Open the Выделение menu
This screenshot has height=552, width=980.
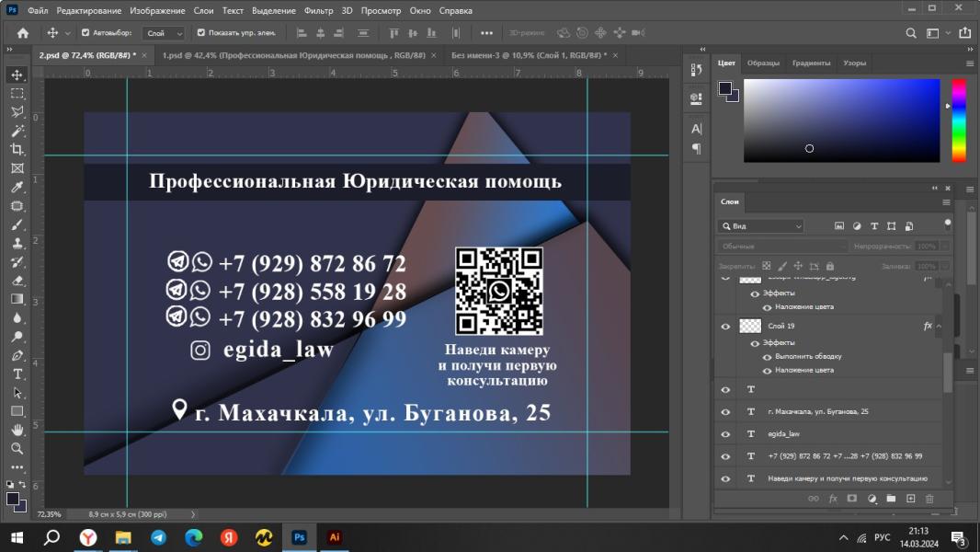[x=274, y=11]
